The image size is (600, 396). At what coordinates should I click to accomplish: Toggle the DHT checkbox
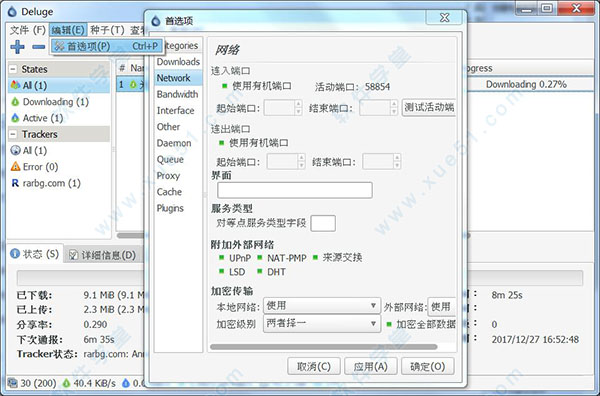[259, 271]
